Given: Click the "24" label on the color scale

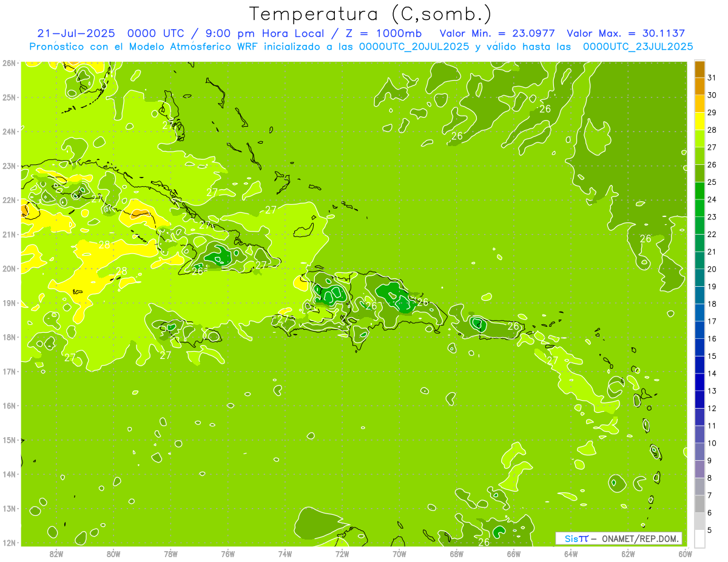Looking at the screenshot, I should pos(712,199).
